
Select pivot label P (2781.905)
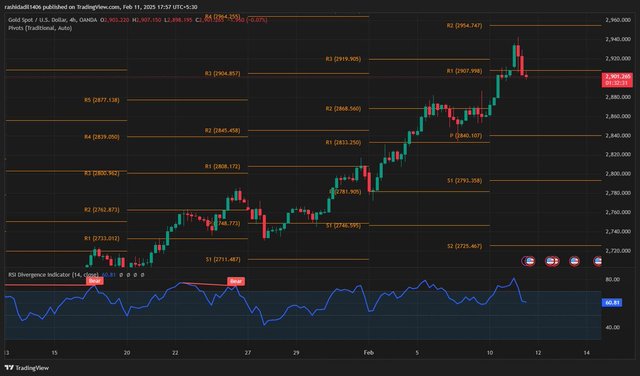click(345, 192)
